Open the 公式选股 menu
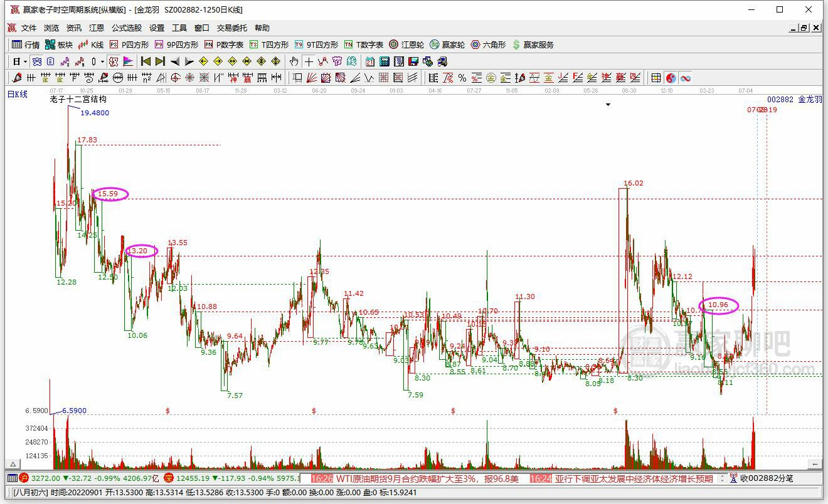This screenshot has width=828, height=504. tap(127, 28)
